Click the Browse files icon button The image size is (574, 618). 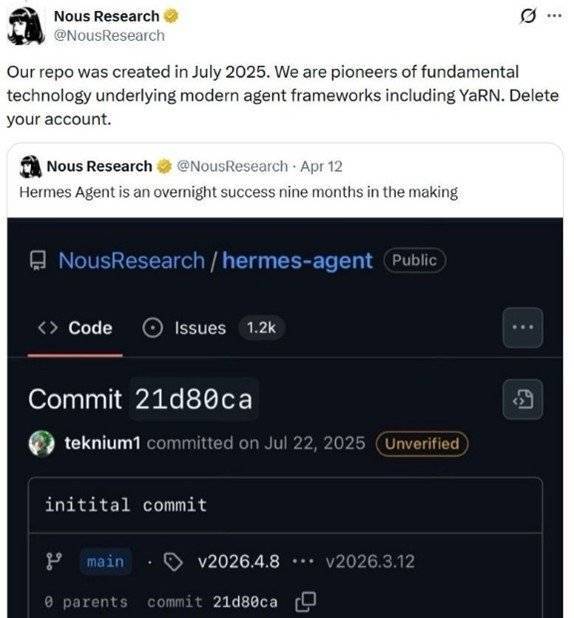click(523, 400)
